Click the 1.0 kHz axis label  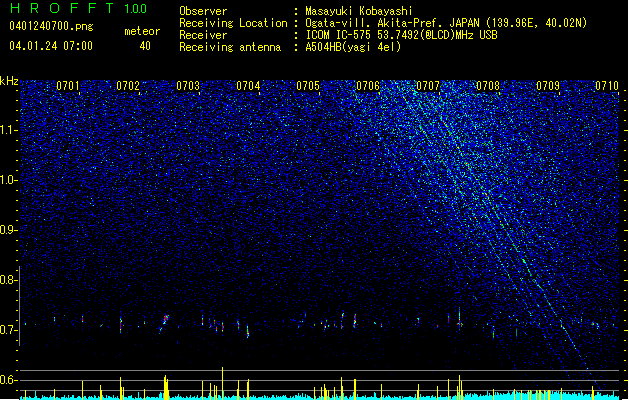[x=9, y=180]
